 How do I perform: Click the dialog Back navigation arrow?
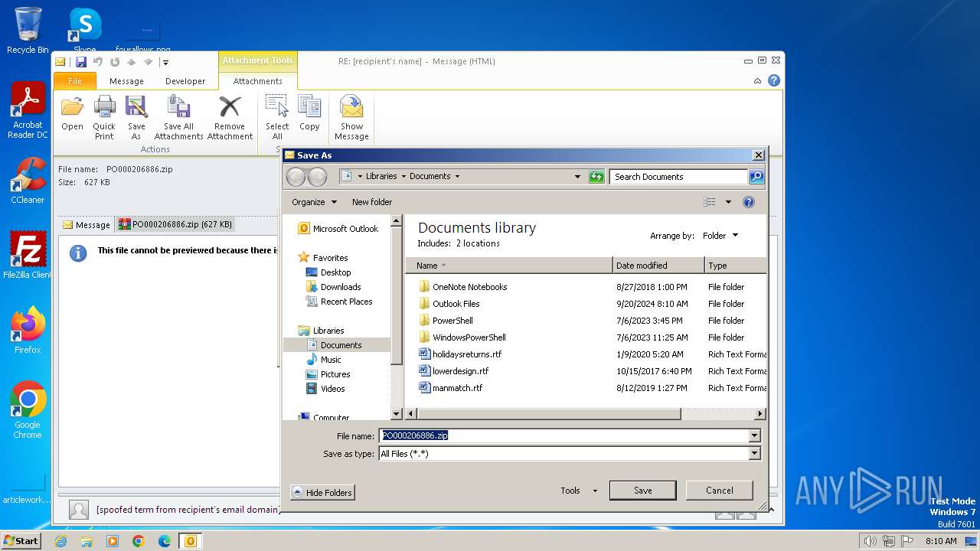296,177
